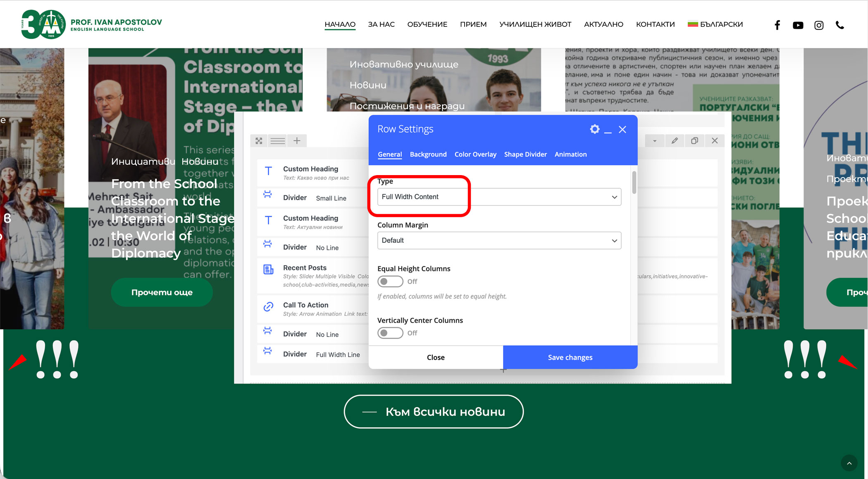The height and width of the screenshot is (479, 868).
Task: Open the Shape Divider tab
Action: 525,154
